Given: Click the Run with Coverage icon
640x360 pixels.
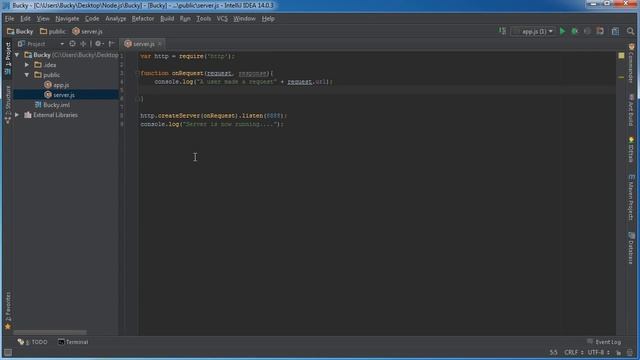Looking at the screenshot, I should tap(587, 31).
